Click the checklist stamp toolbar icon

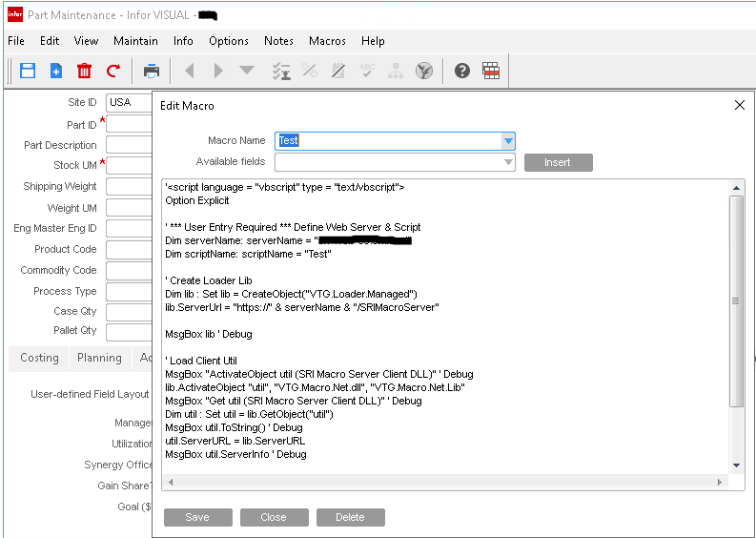[x=281, y=71]
